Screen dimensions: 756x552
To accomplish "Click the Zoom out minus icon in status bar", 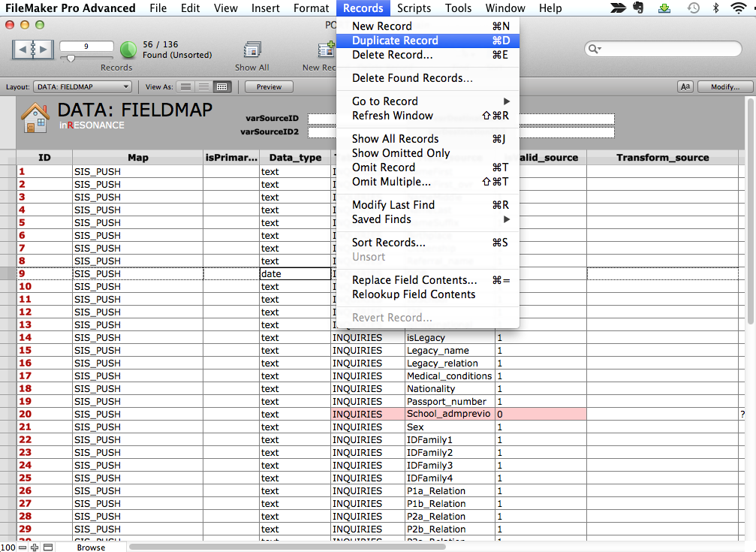I will click(x=23, y=547).
